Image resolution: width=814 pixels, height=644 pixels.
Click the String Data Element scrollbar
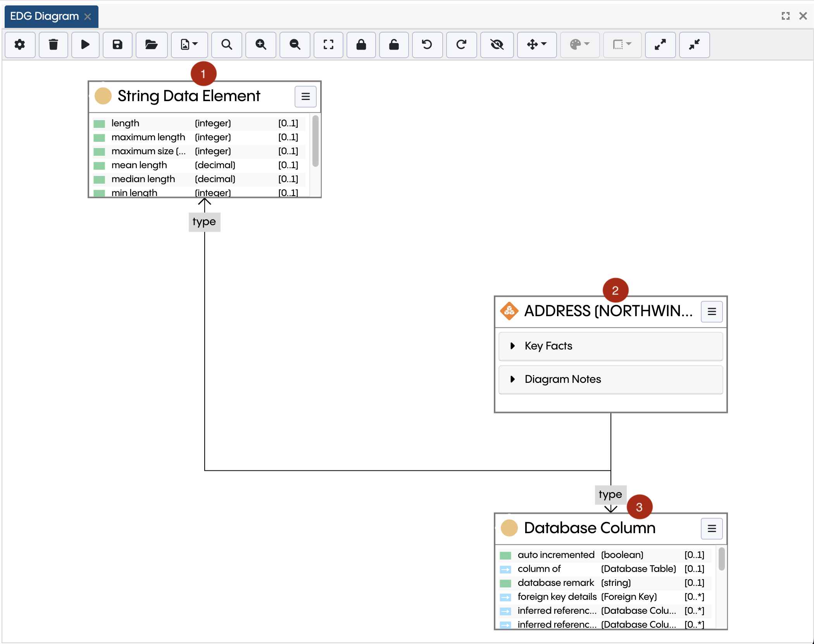coord(316,141)
